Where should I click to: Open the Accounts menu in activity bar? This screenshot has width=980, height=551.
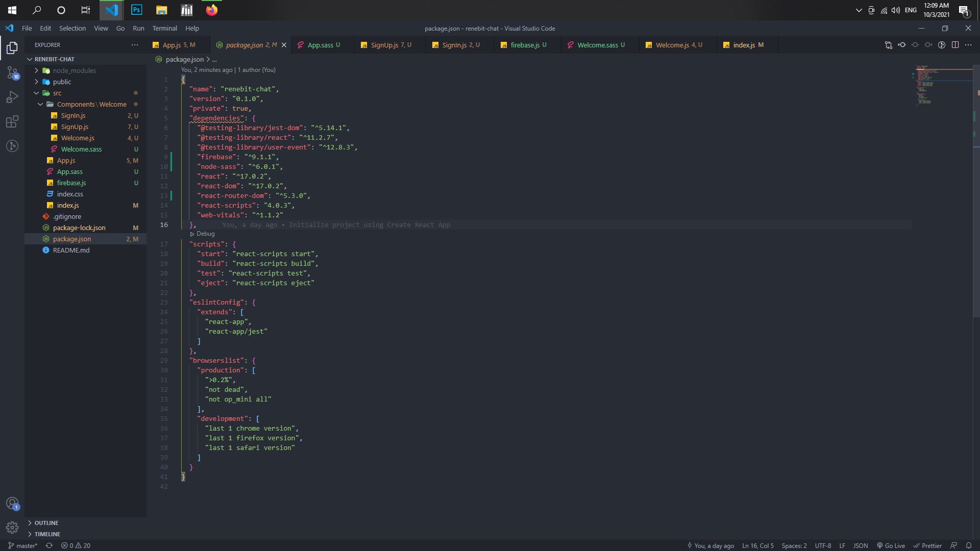12,504
